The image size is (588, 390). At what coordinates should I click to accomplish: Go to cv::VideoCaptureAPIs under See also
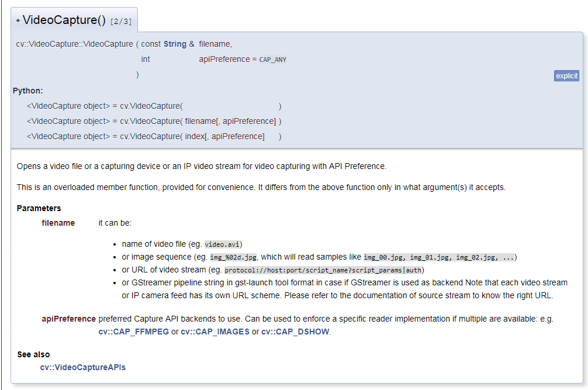pos(83,368)
